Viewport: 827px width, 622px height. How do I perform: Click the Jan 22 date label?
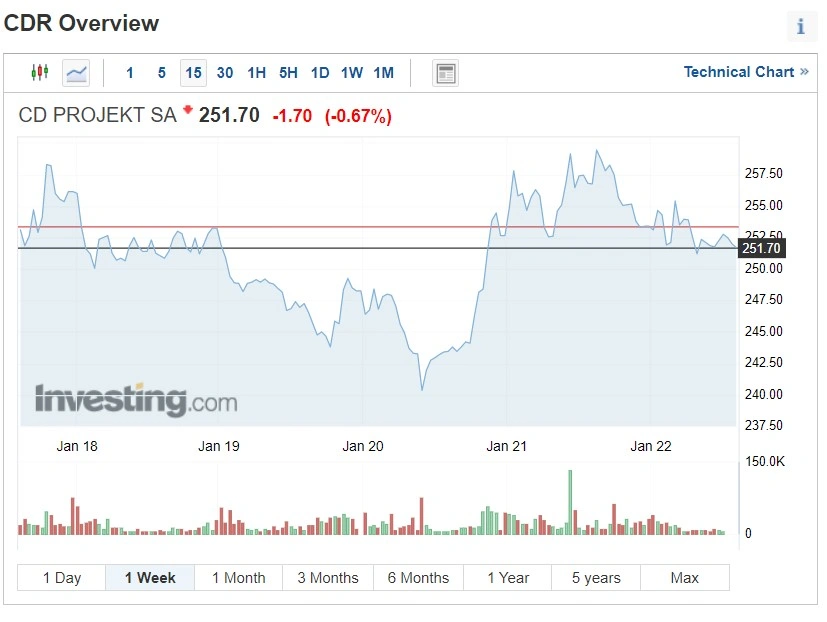(651, 446)
